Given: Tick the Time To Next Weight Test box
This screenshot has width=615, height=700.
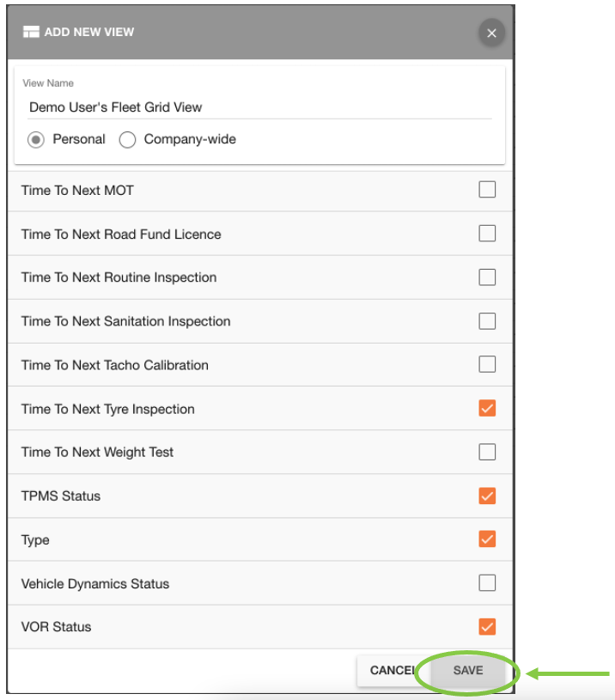Looking at the screenshot, I should [487, 452].
